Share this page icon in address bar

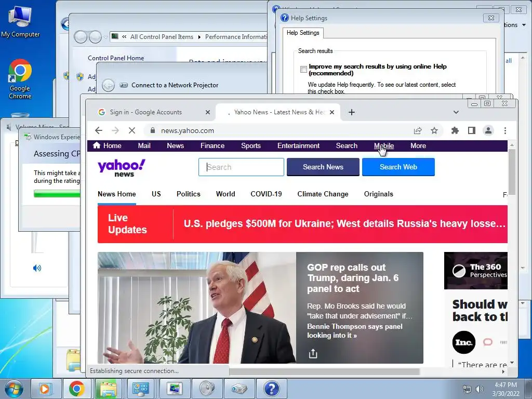418,130
